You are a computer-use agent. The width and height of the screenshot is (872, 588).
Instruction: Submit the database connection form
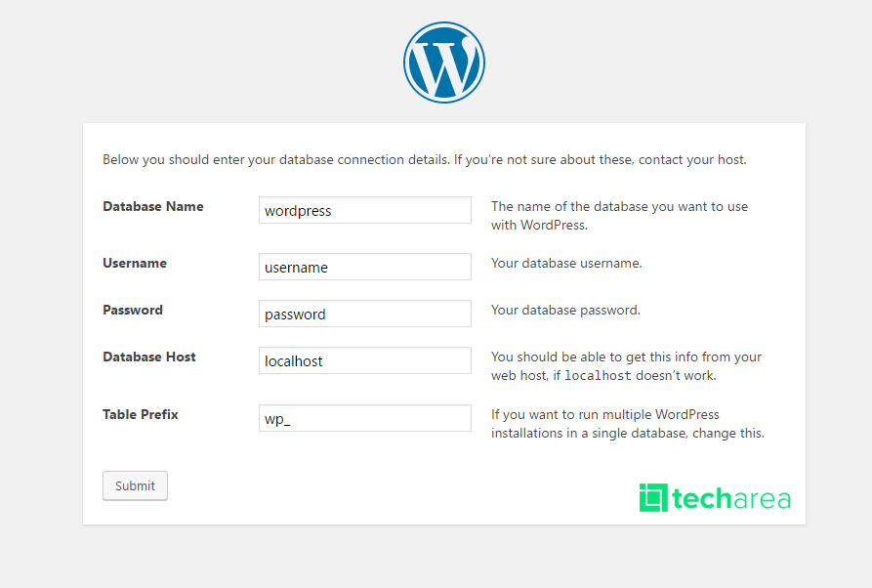[x=135, y=485]
